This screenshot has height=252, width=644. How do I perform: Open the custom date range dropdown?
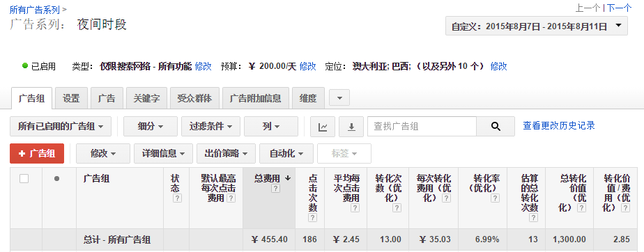(537, 26)
